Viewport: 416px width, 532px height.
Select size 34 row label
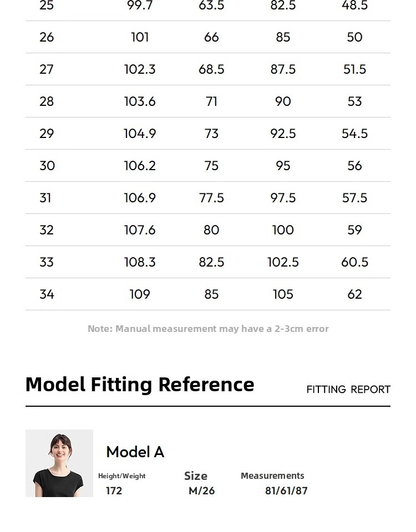click(x=47, y=294)
